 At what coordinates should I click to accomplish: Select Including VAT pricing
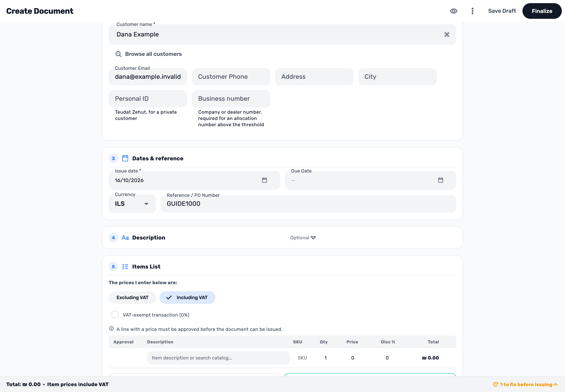coord(187,298)
